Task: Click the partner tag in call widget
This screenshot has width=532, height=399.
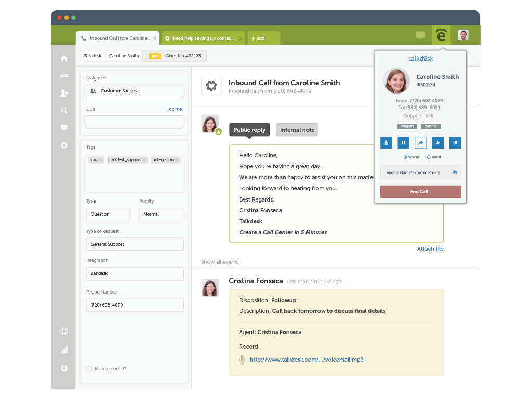Action: coord(431,126)
